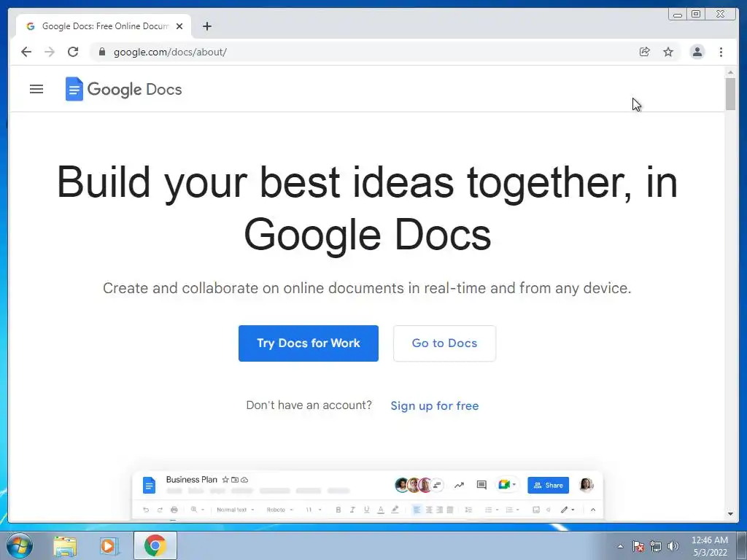Click the Go to Docs button
This screenshot has height=560, width=747.
click(x=444, y=343)
